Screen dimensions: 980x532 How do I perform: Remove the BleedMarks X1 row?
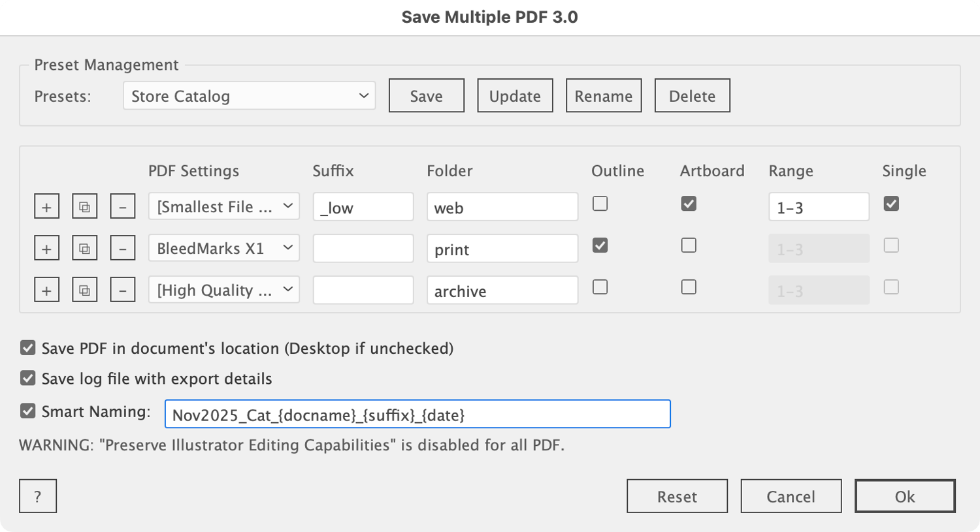(122, 249)
